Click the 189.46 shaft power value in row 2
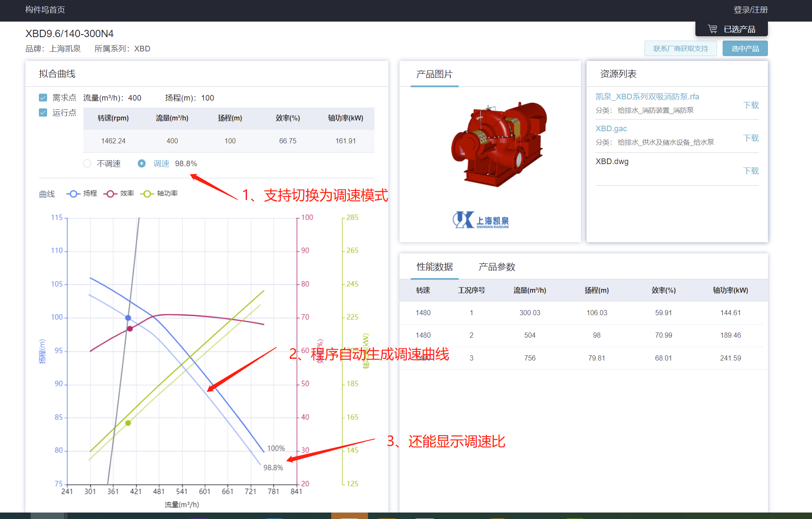 [730, 335]
